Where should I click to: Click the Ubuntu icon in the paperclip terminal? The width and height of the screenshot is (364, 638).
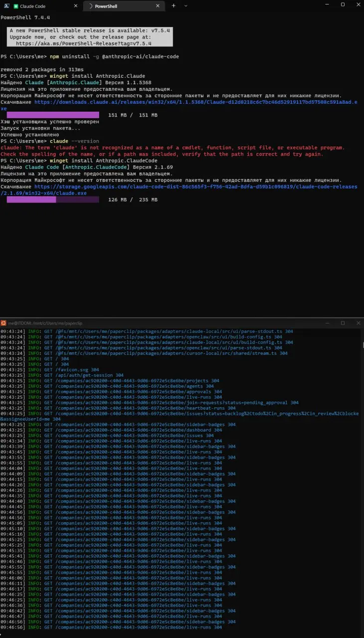pyautogui.click(x=3, y=323)
